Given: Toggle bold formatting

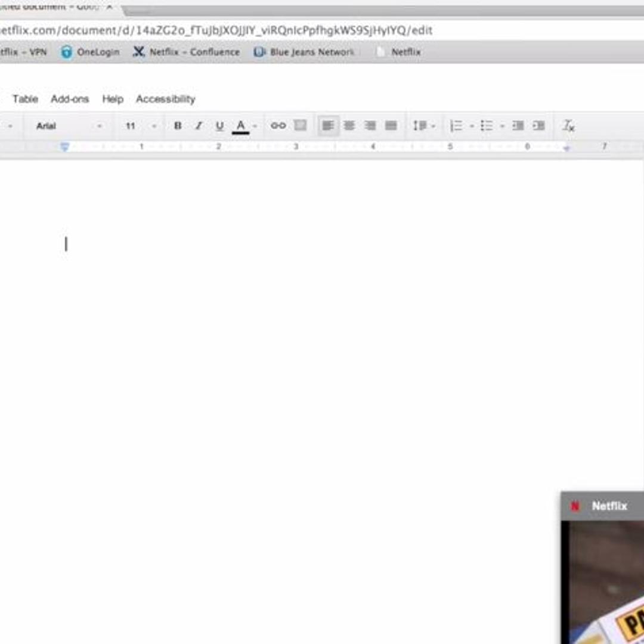Looking at the screenshot, I should point(178,126).
